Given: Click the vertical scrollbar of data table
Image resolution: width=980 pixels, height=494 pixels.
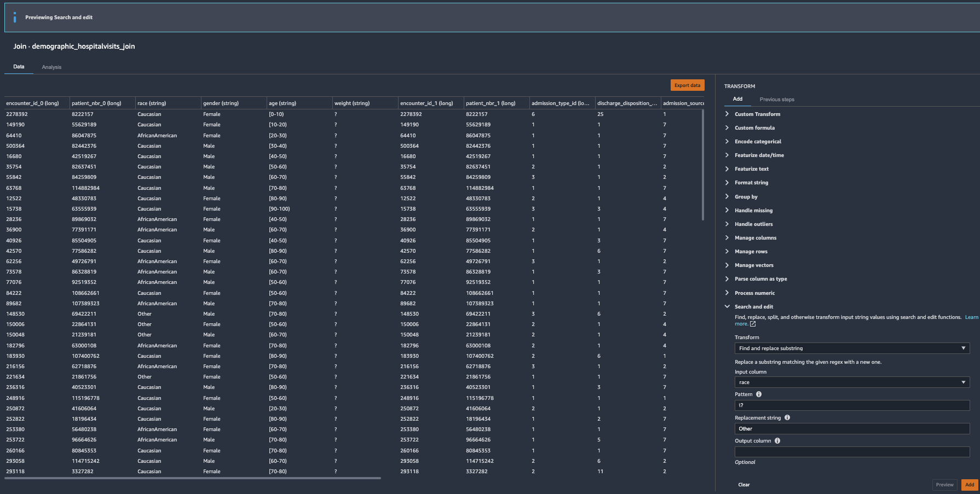Looking at the screenshot, I should coord(702,165).
